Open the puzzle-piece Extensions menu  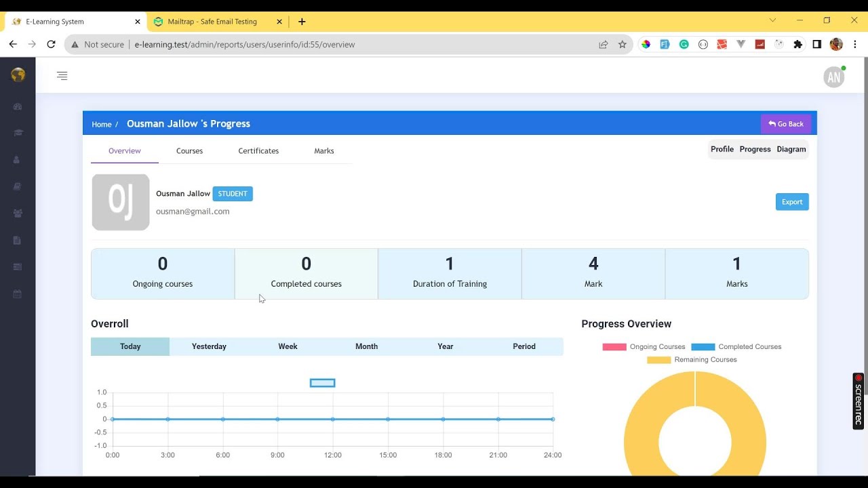coord(798,44)
